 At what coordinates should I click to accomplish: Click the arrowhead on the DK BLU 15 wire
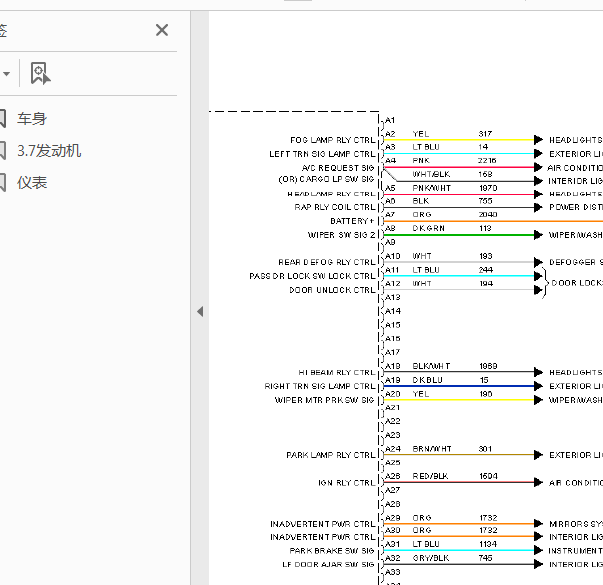point(538,386)
